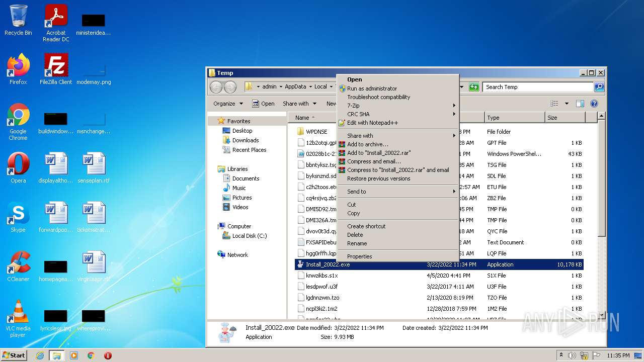Show hidden tray icons arrow
The width and height of the screenshot is (644, 362).
click(561, 355)
